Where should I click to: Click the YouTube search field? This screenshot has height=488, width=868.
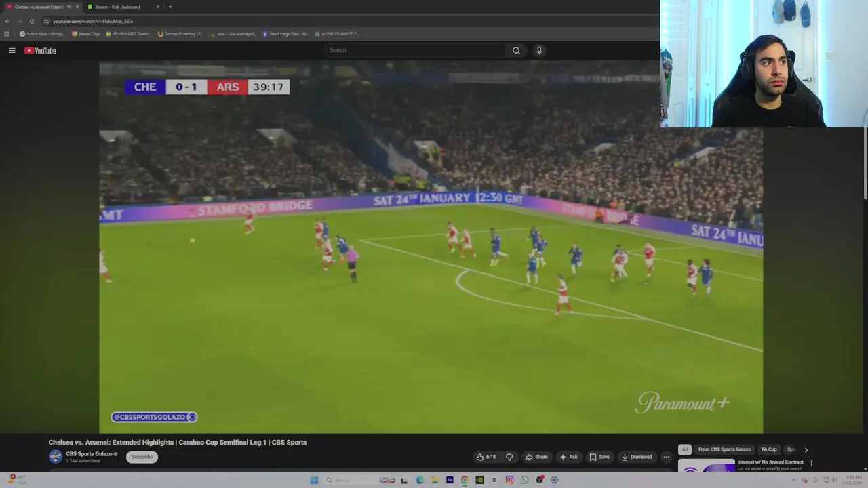pyautogui.click(x=415, y=50)
